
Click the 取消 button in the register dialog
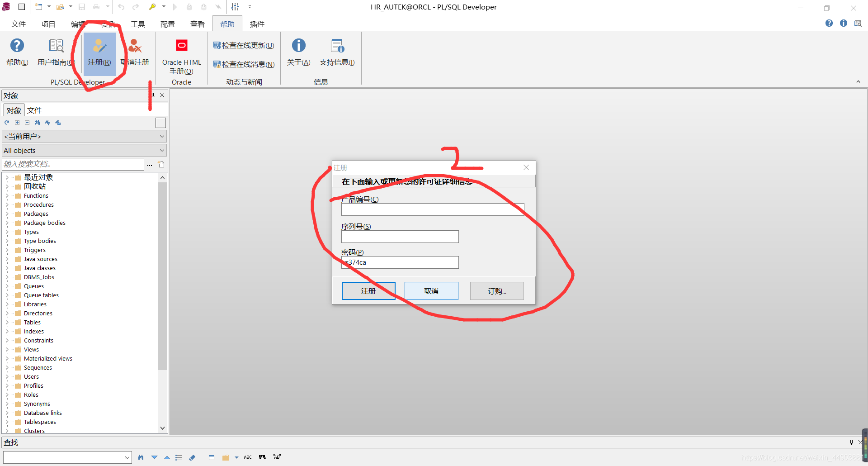pos(431,291)
